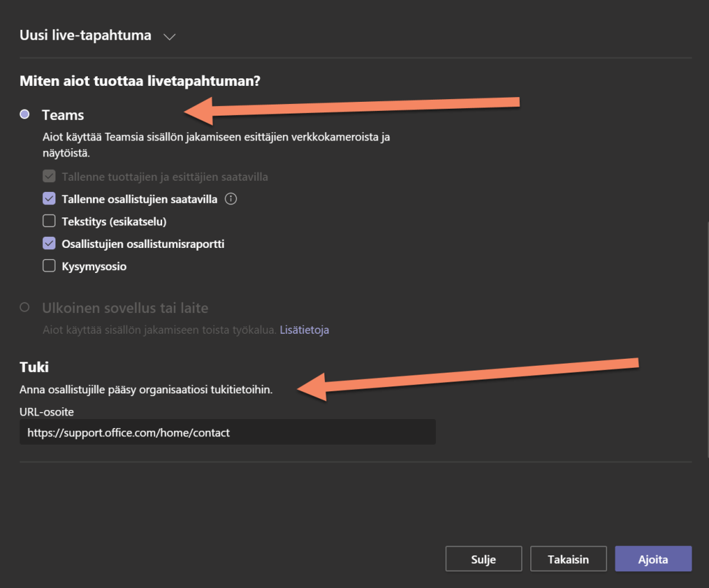Click the 'Miten aiot tuottaa livetapahtuman?' heading
709x588 pixels.
140,81
